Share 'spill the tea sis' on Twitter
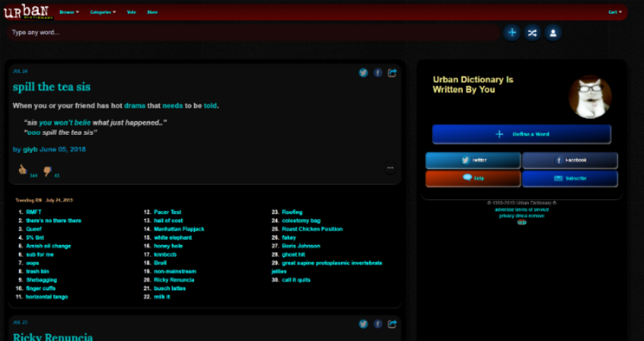Viewport: 644px width, 341px height. point(364,73)
